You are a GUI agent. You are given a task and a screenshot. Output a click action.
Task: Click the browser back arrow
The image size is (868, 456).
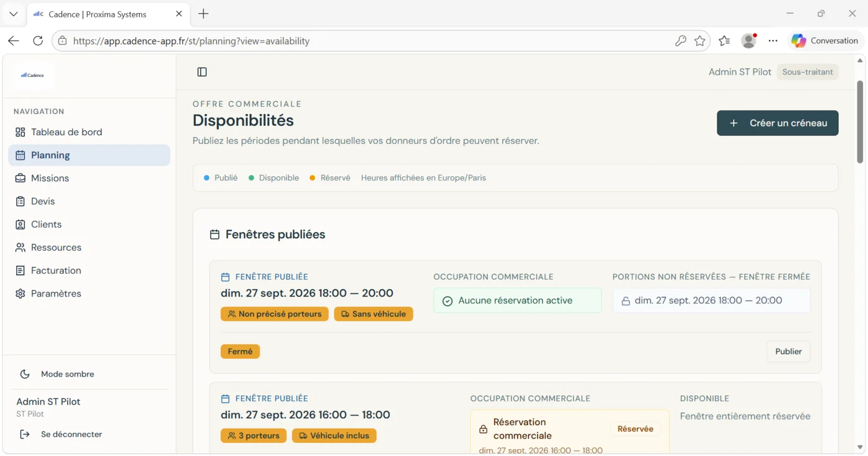tap(14, 41)
